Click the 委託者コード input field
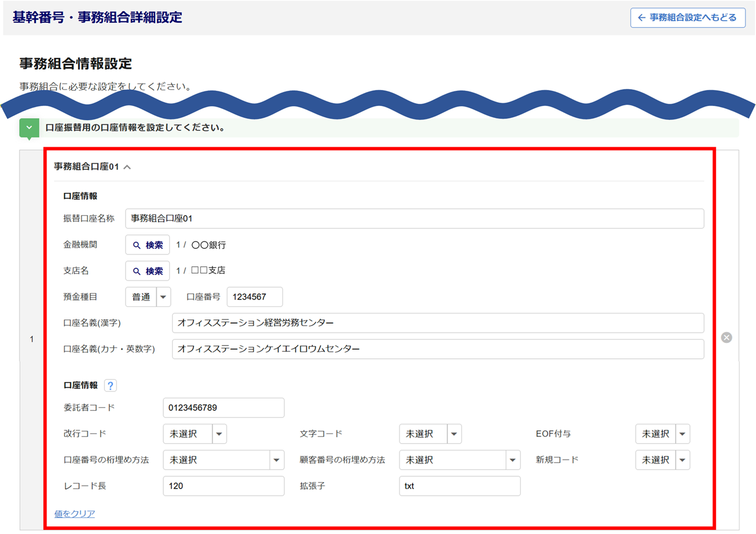Image resolution: width=756 pixels, height=534 pixels. [x=223, y=408]
